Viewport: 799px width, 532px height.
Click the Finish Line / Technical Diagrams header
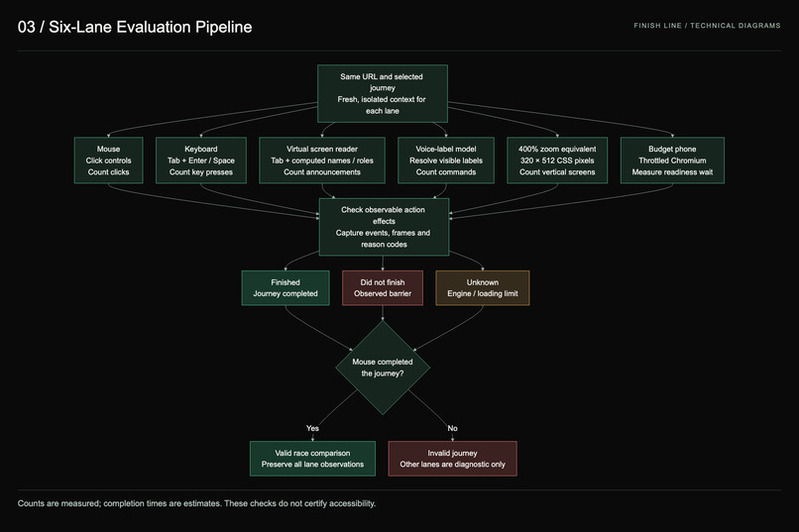point(707,26)
